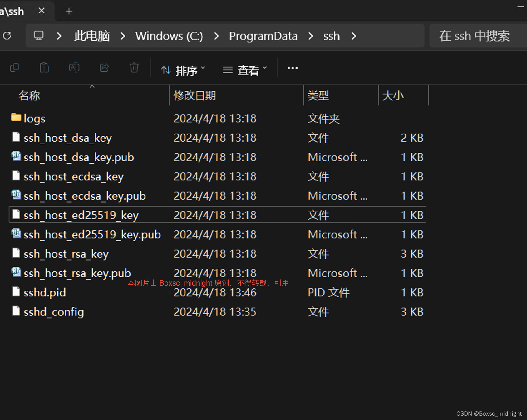
Task: Expand the chevron after ProgramData in the path
Action: pyautogui.click(x=311, y=36)
